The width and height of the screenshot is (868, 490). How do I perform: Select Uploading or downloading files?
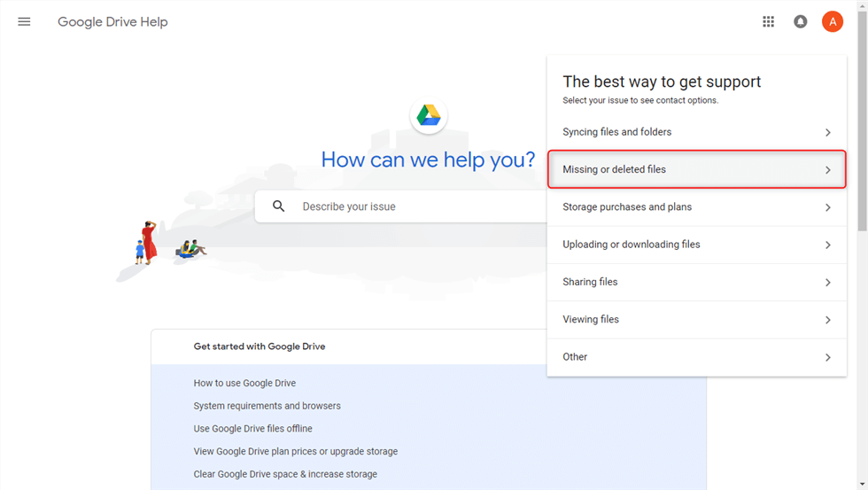632,245
